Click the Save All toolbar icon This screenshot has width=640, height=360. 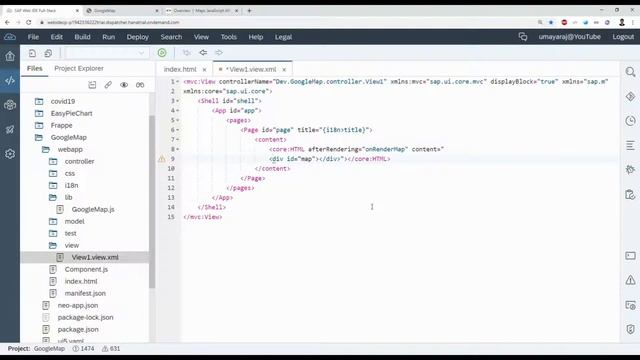point(48,53)
